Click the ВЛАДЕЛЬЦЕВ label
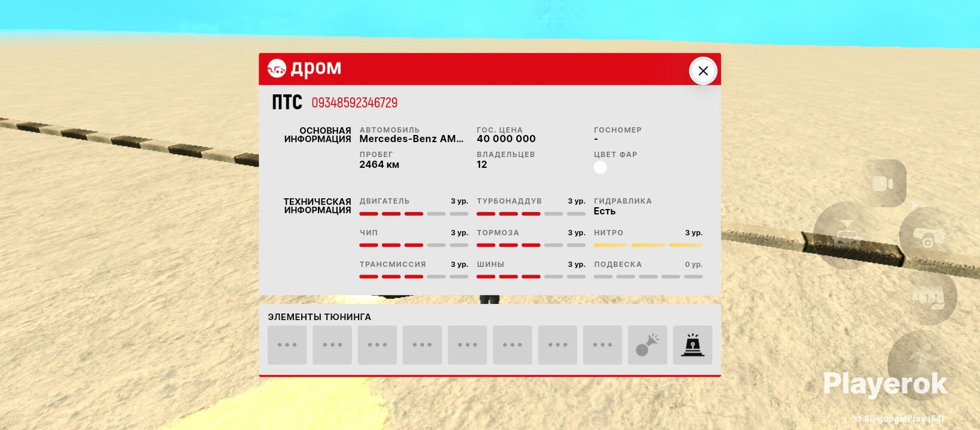The width and height of the screenshot is (980, 430). coord(506,154)
